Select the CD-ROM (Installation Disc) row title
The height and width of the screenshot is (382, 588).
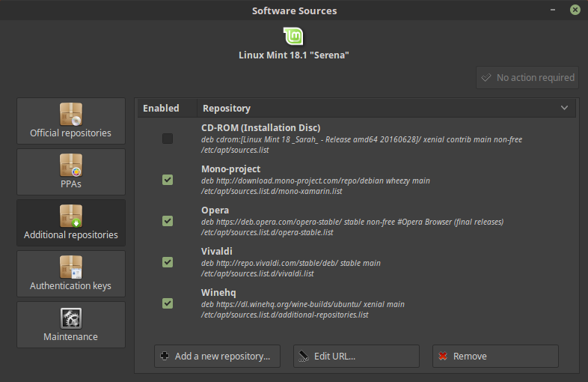[x=260, y=128]
